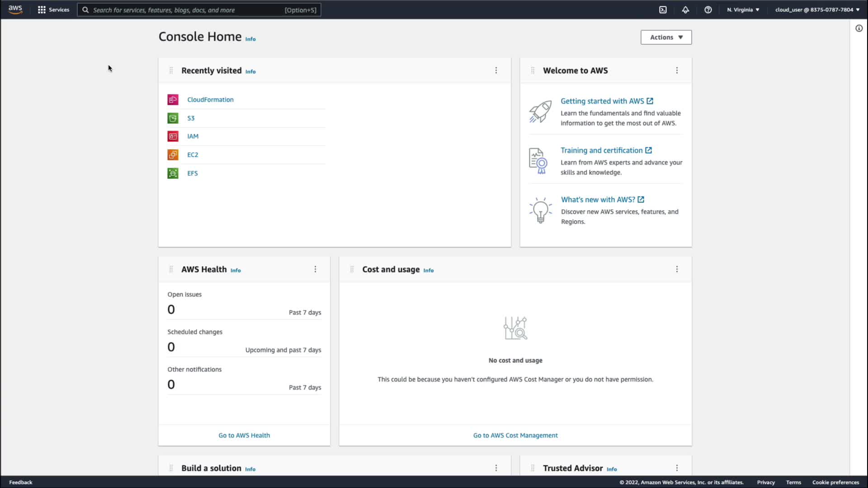Click the CloudFormation service icon
The width and height of the screenshot is (868, 488).
pos(173,99)
